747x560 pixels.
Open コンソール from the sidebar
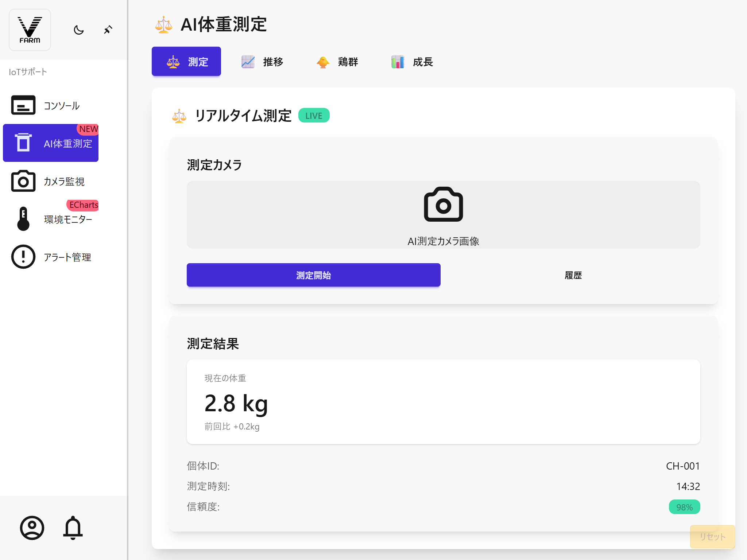[x=51, y=106]
